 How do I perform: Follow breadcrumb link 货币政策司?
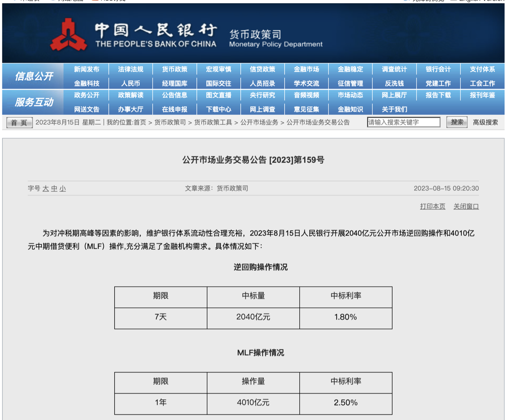click(170, 122)
